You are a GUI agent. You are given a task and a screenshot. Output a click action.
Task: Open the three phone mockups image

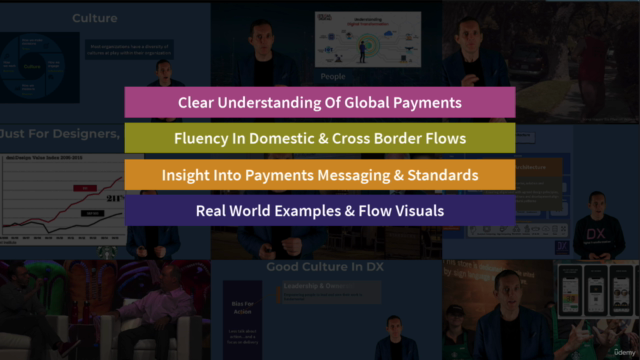[x=596, y=290]
